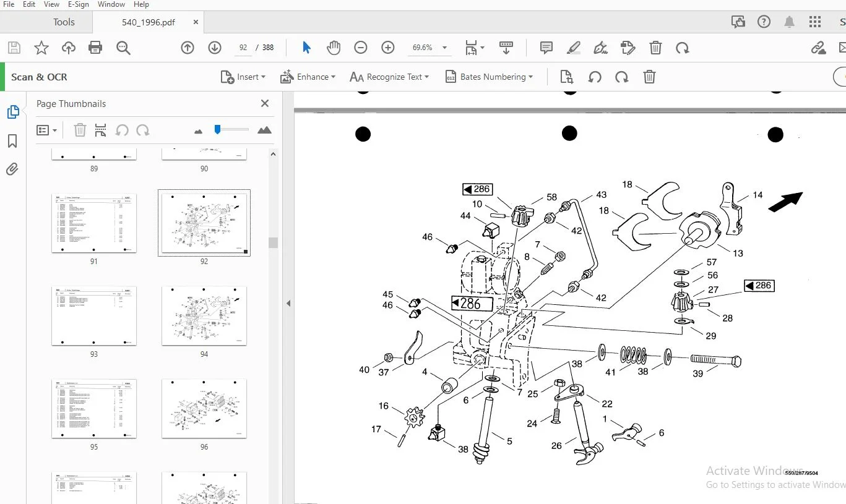Select the highlighter pen tool
Image resolution: width=846 pixels, height=504 pixels.
coord(574,48)
